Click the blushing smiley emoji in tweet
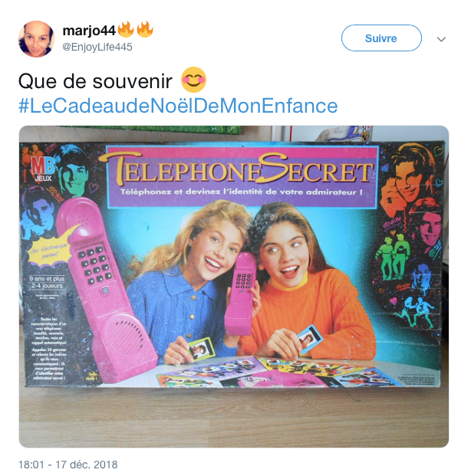Screen dimensions: 471x476 pos(193,80)
